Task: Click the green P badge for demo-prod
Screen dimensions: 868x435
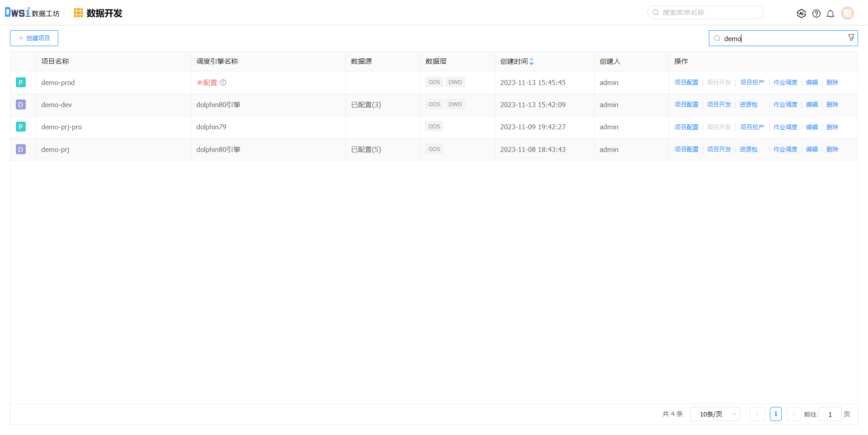Action: coord(21,82)
